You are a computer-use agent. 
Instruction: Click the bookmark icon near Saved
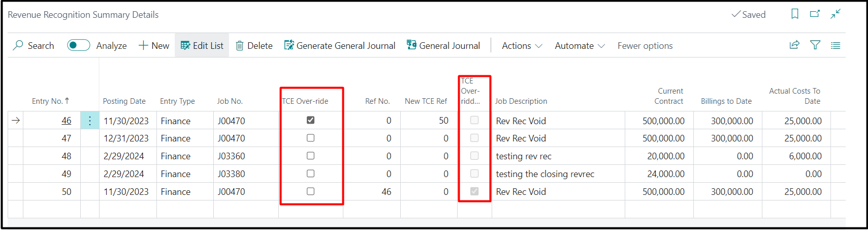point(795,14)
